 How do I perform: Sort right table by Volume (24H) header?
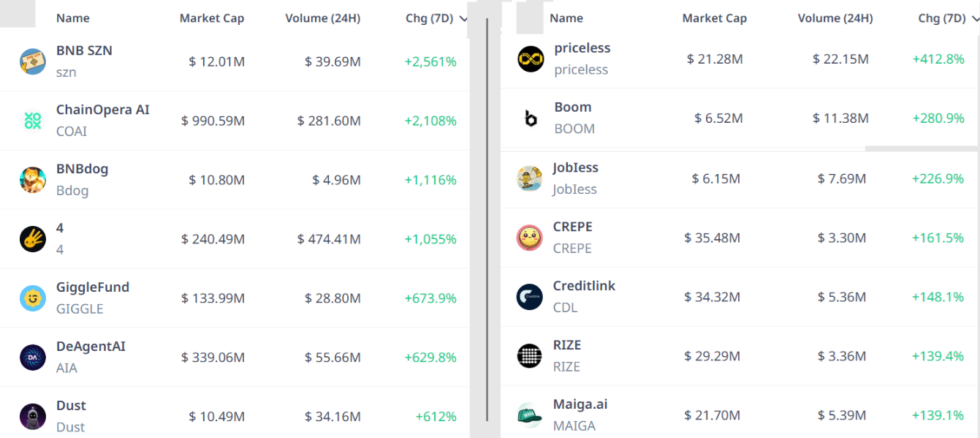pyautogui.click(x=835, y=18)
